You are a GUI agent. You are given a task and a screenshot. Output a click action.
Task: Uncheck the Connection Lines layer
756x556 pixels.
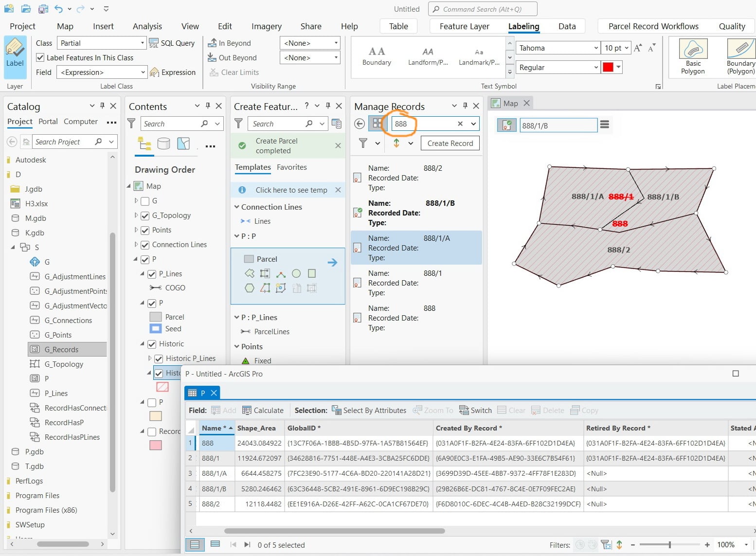145,245
